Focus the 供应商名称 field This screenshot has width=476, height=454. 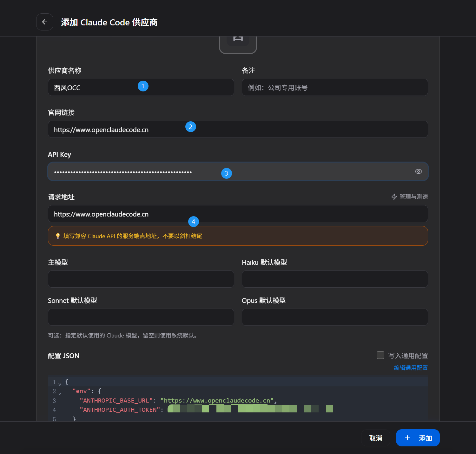[95, 87]
